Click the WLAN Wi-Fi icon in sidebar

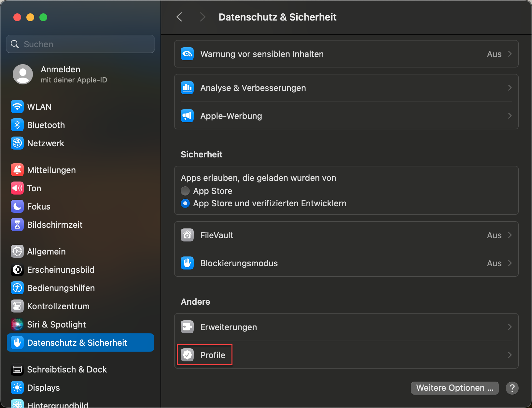[x=17, y=107]
